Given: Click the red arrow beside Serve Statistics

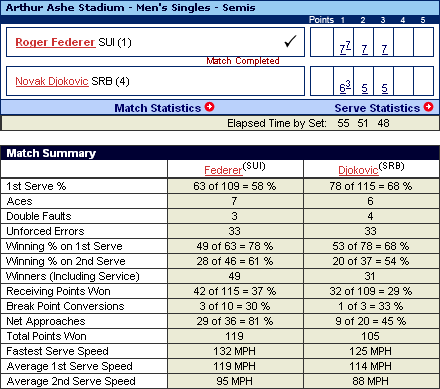Looking at the screenshot, I should 428,107.
